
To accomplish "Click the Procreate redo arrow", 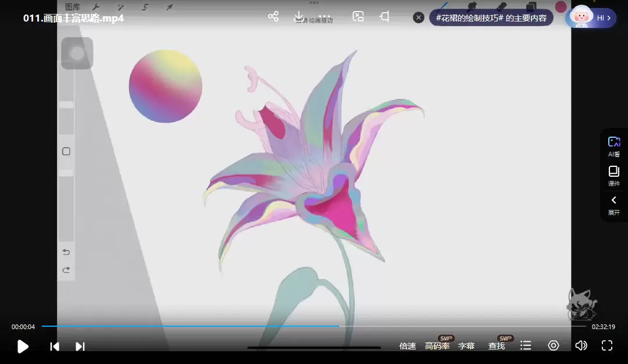I will [66, 270].
